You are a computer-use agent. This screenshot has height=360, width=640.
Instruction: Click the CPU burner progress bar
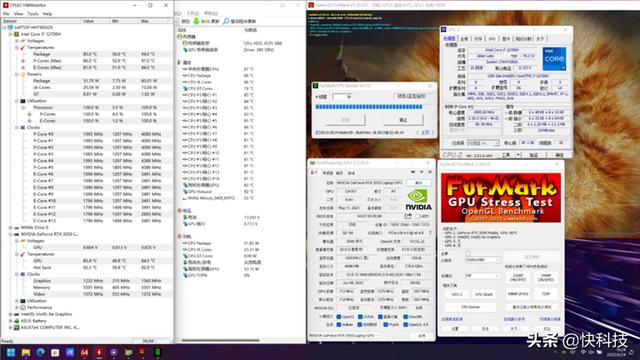click(369, 107)
